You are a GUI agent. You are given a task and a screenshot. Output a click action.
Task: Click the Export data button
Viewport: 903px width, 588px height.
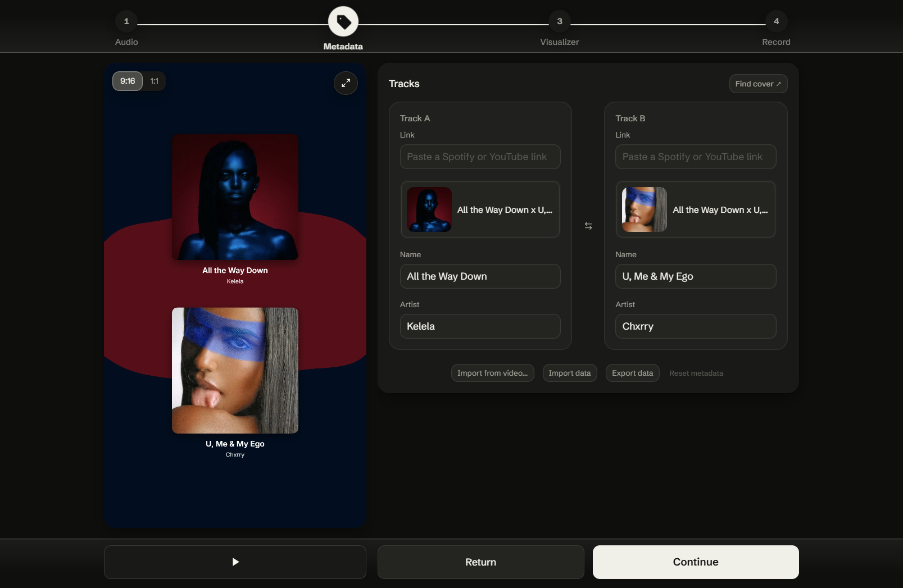pos(632,373)
